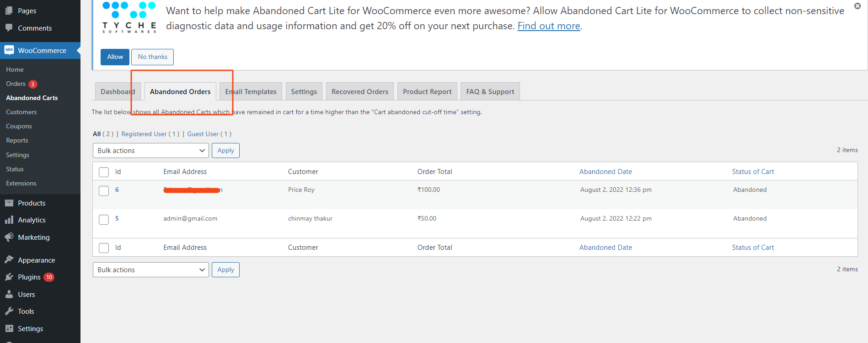Click the Appearance paintbrush icon
868x343 pixels.
point(9,260)
